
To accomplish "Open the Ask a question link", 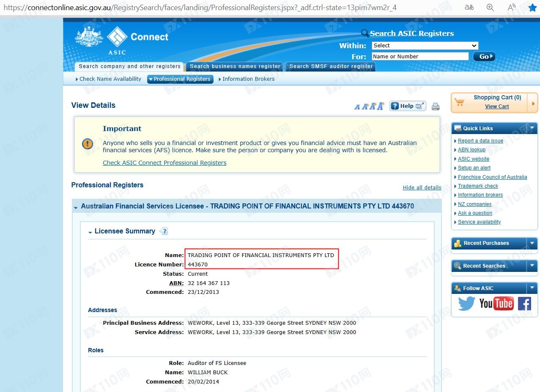I will (x=475, y=213).
